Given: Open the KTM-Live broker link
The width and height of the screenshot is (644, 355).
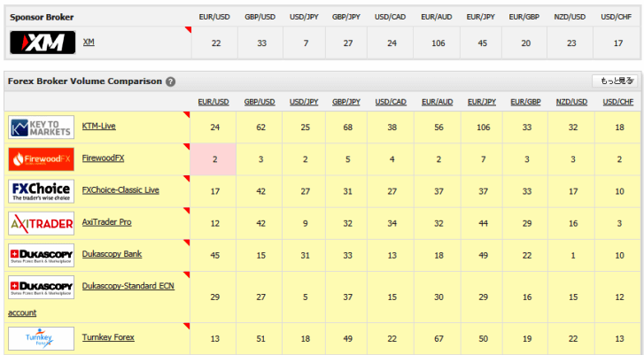Looking at the screenshot, I should pyautogui.click(x=99, y=127).
